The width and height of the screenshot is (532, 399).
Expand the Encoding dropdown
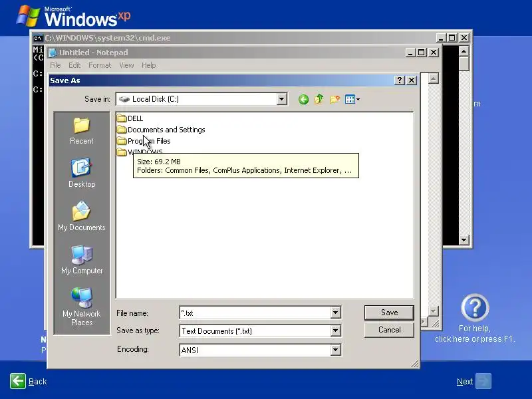click(335, 350)
